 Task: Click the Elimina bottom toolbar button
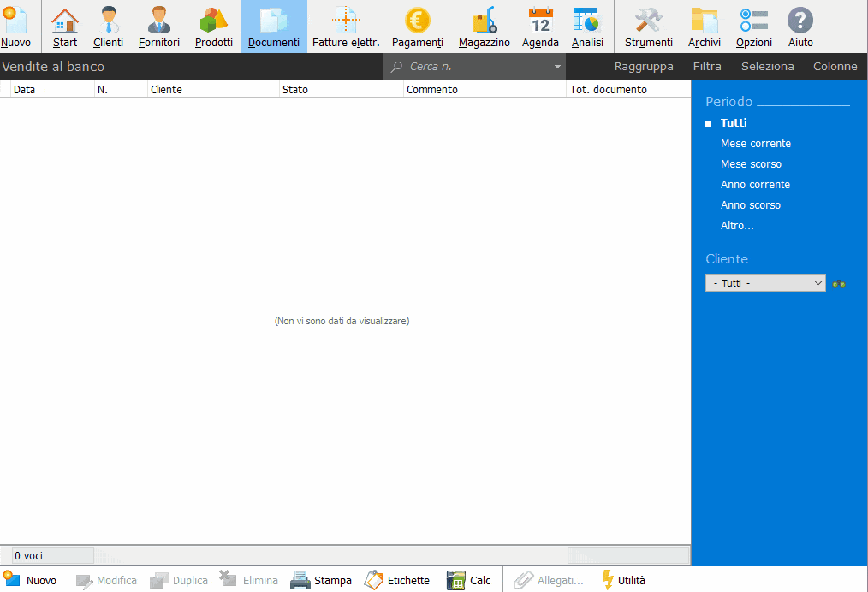[248, 580]
